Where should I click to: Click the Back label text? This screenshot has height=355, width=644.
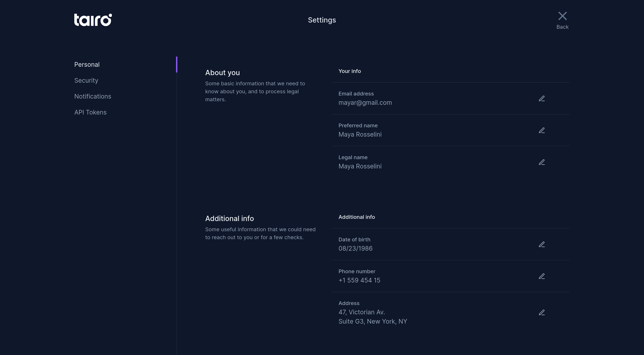click(x=562, y=27)
